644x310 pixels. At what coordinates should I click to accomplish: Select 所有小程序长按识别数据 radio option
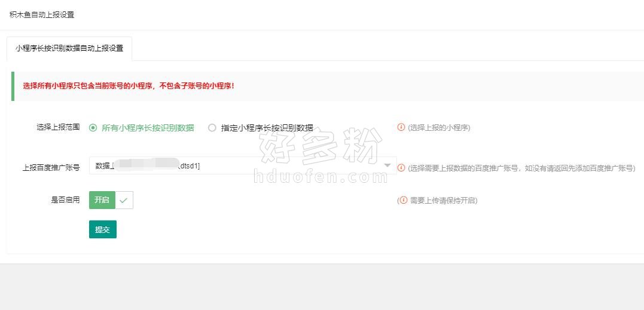click(93, 127)
